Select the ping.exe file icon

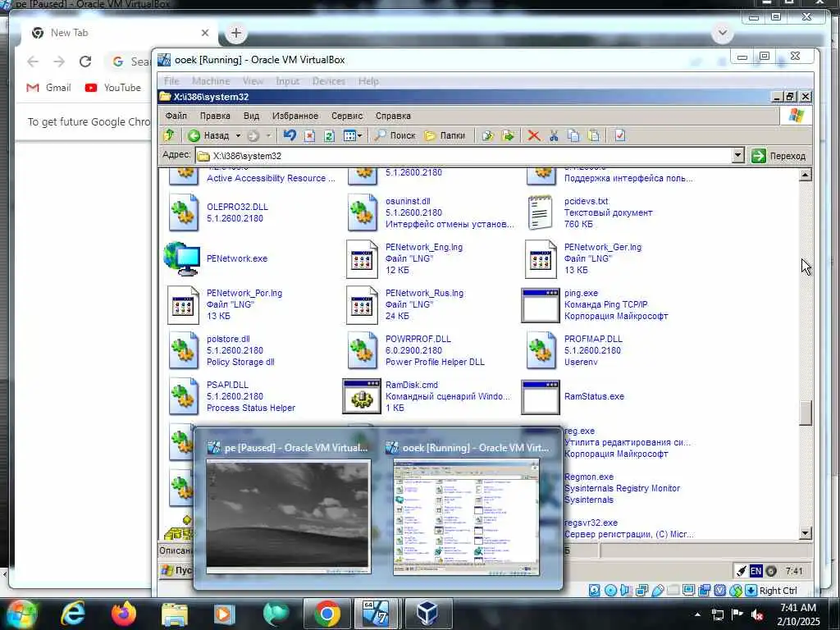540,305
